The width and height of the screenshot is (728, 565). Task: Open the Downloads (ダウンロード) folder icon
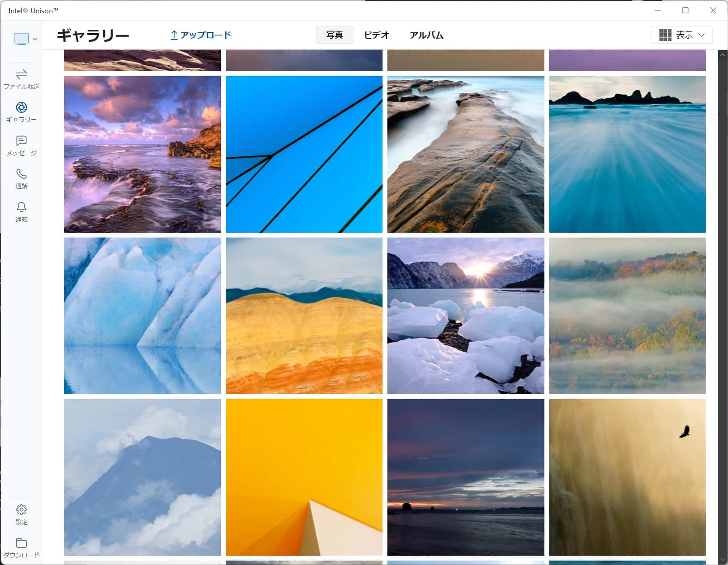[x=21, y=543]
